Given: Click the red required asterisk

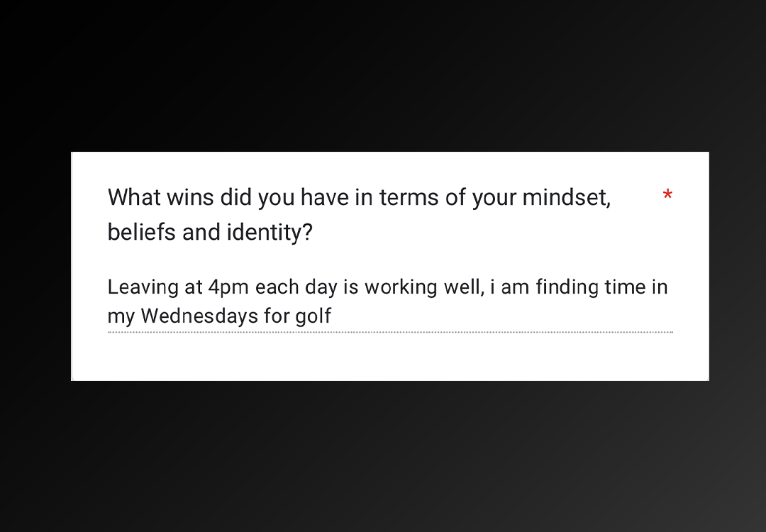Looking at the screenshot, I should pyautogui.click(x=667, y=194).
